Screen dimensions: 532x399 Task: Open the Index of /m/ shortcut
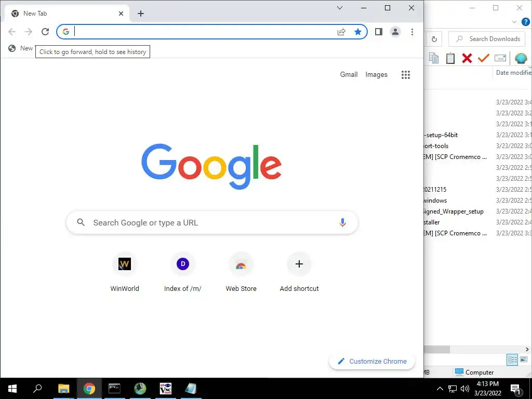pos(183,272)
